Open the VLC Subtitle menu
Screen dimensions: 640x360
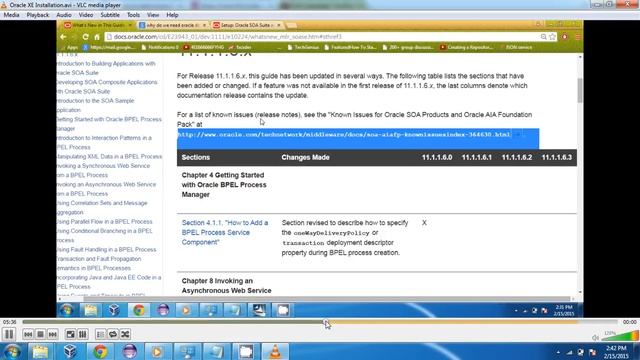[110, 15]
